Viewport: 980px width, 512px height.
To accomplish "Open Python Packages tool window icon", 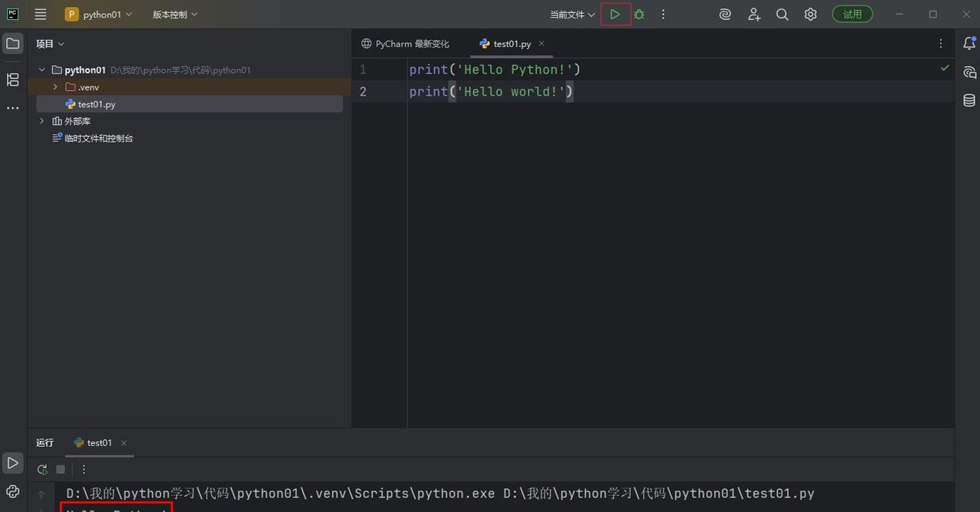I will pyautogui.click(x=13, y=491).
